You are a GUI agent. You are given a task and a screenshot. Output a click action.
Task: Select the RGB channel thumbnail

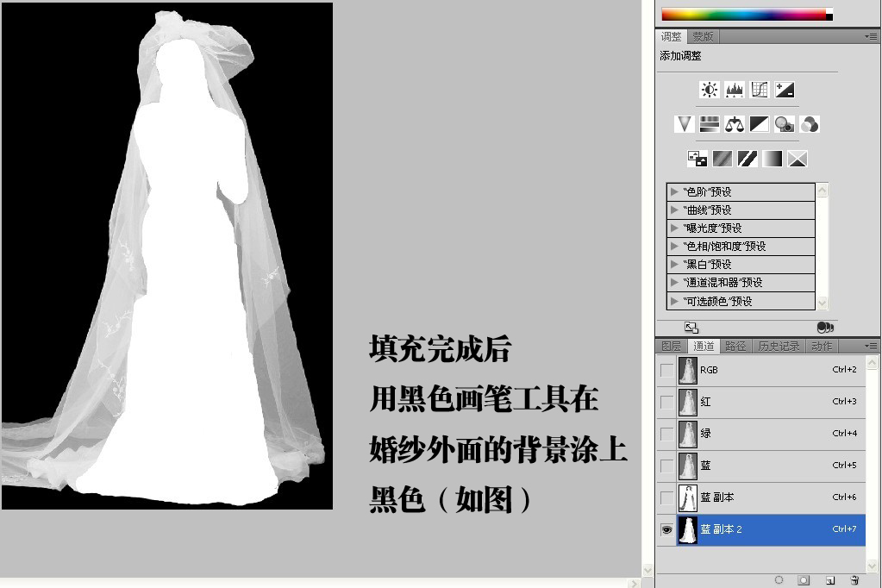687,370
